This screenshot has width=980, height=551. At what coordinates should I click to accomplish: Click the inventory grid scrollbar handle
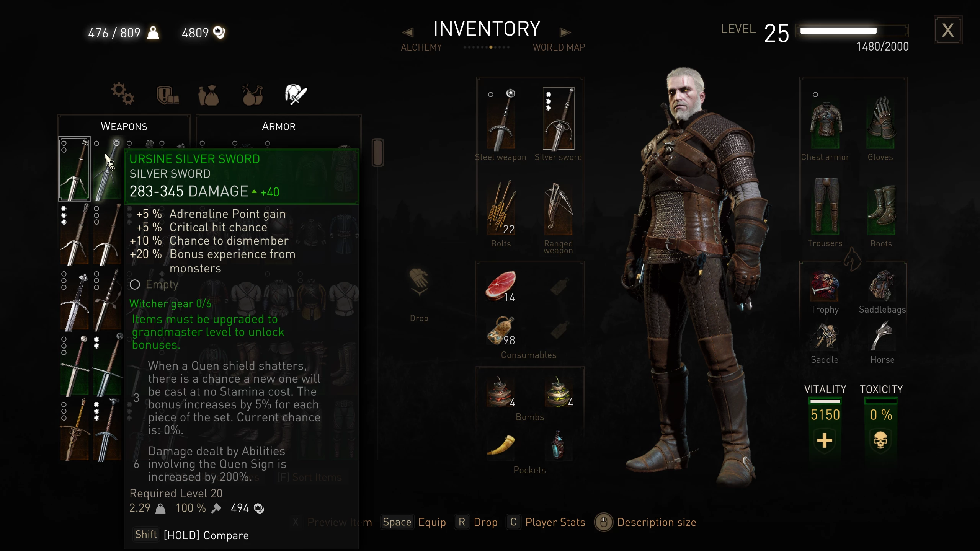tap(377, 152)
